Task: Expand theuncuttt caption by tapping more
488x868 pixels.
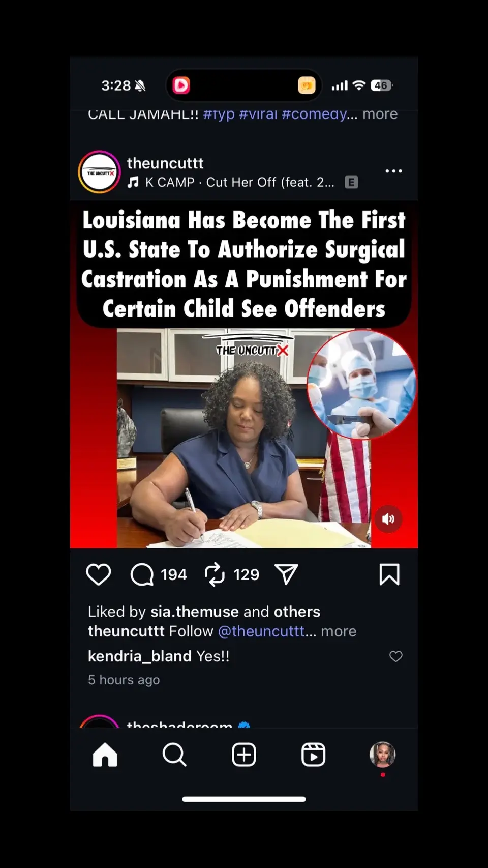Action: click(x=339, y=631)
